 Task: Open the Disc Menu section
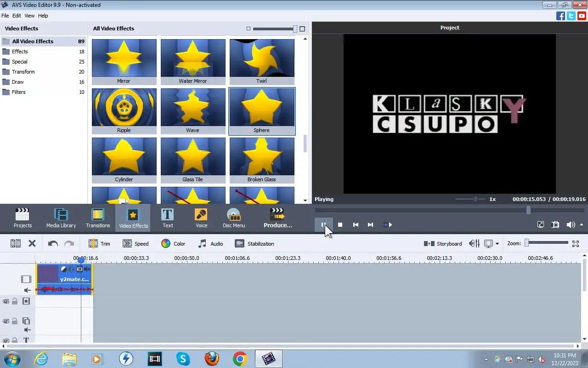pos(234,218)
